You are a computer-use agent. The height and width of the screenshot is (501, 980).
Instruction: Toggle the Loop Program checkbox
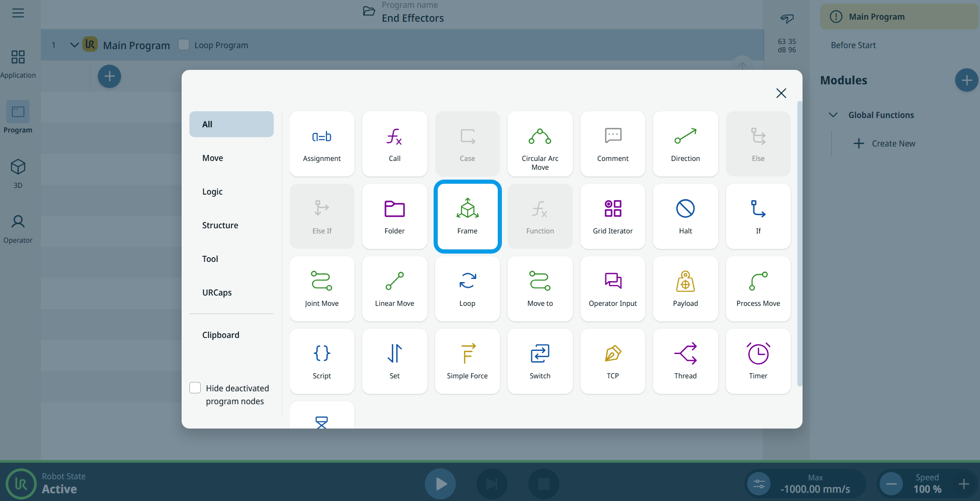[x=184, y=45]
